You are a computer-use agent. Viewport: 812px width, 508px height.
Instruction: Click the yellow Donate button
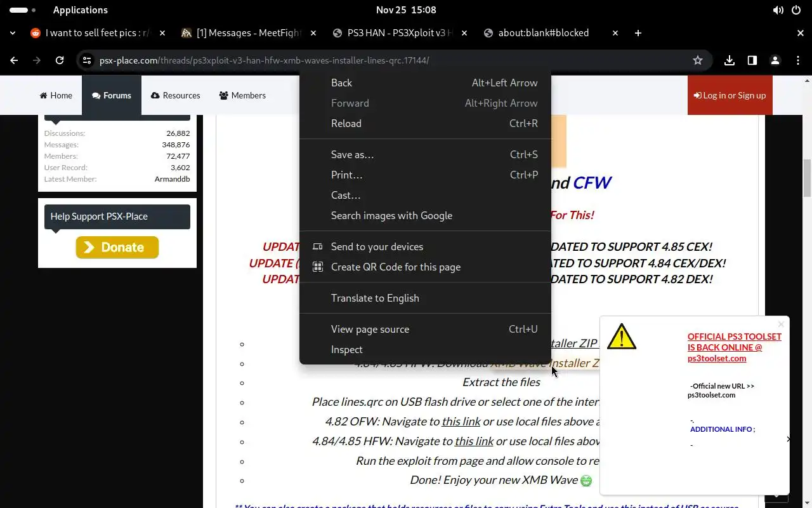point(117,247)
